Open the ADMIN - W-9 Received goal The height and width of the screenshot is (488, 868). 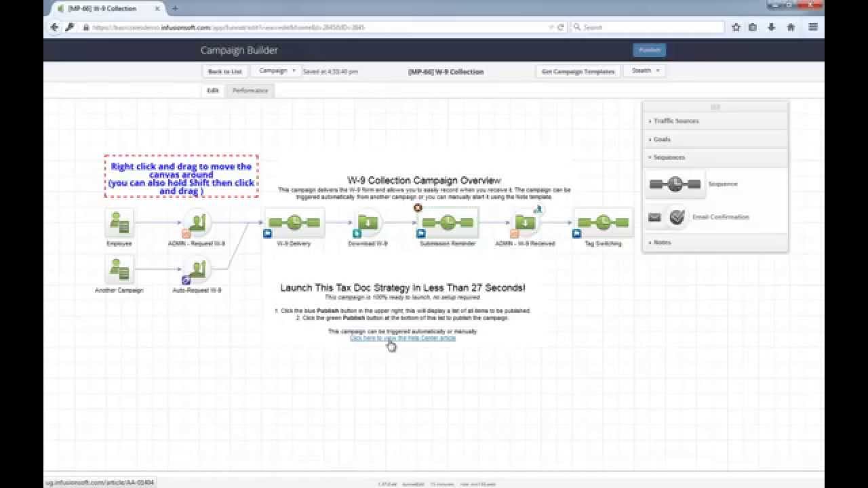tap(525, 222)
